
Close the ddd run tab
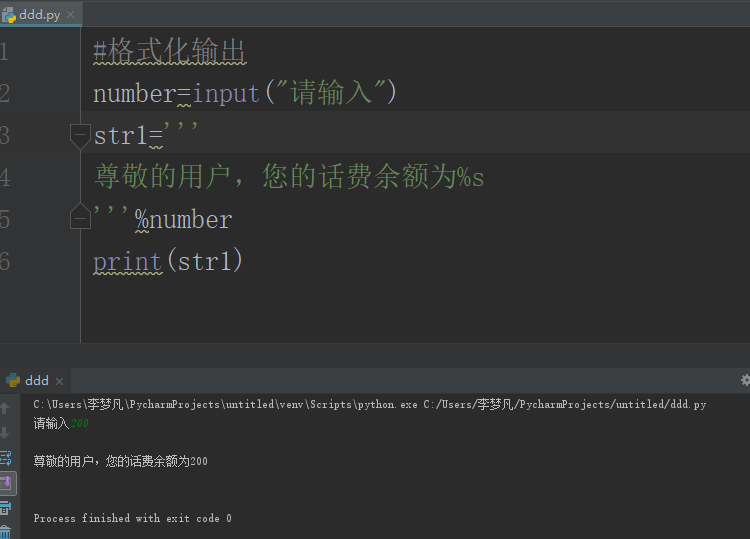(59, 381)
